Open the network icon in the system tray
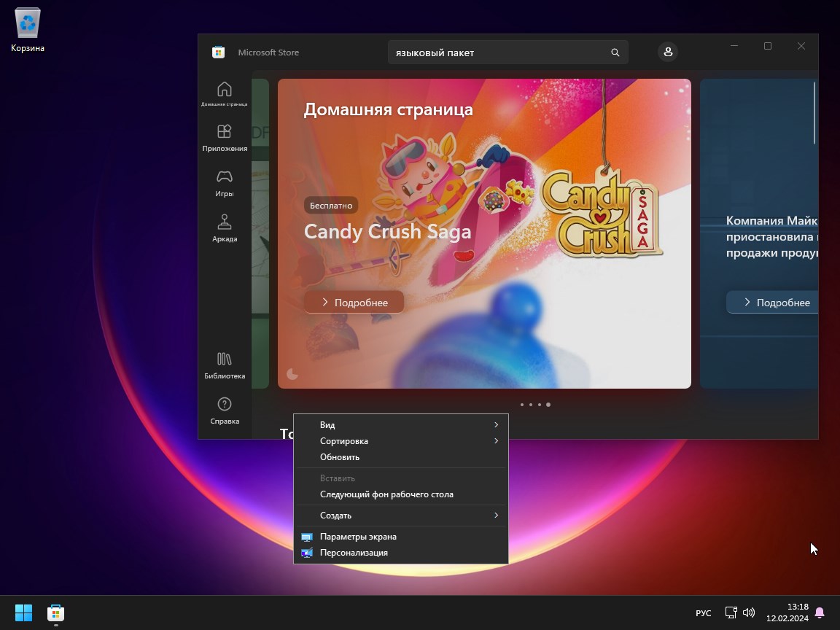This screenshot has width=840, height=630. pyautogui.click(x=731, y=612)
